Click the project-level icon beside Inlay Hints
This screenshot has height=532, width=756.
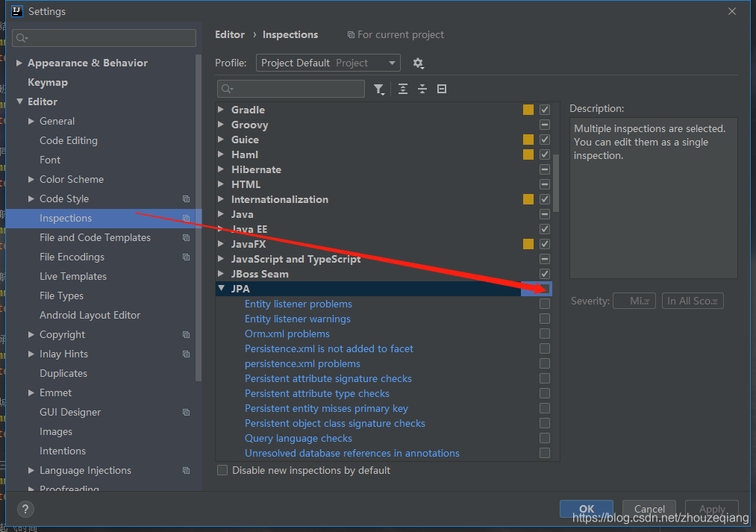[x=186, y=354]
